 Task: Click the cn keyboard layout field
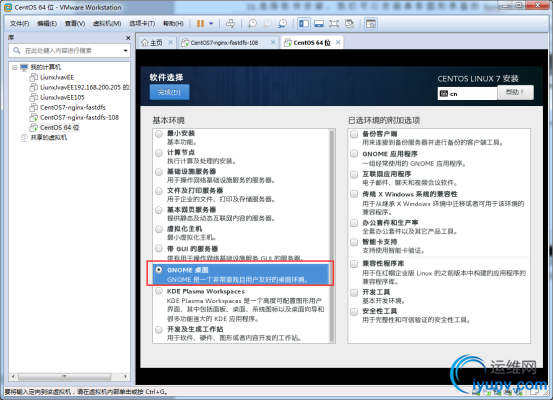click(x=467, y=94)
